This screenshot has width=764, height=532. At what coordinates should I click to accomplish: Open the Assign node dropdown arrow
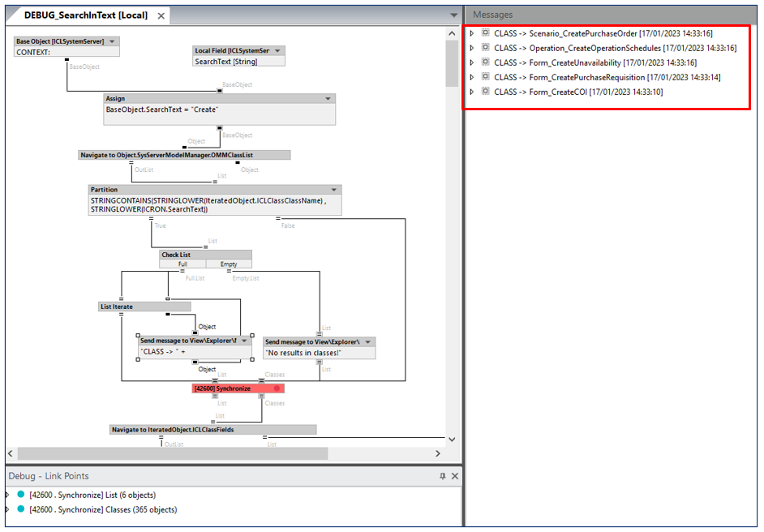pyautogui.click(x=328, y=98)
